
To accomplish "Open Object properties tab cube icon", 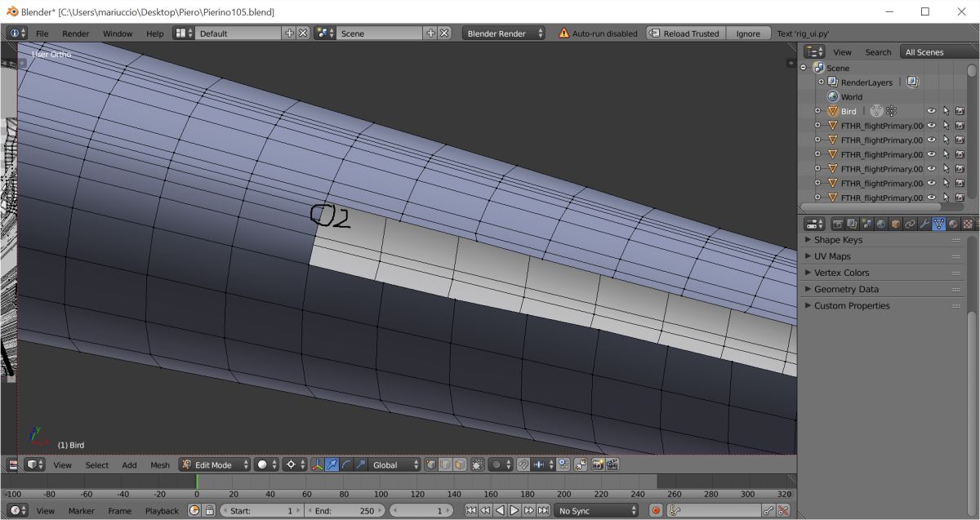I will tap(896, 223).
